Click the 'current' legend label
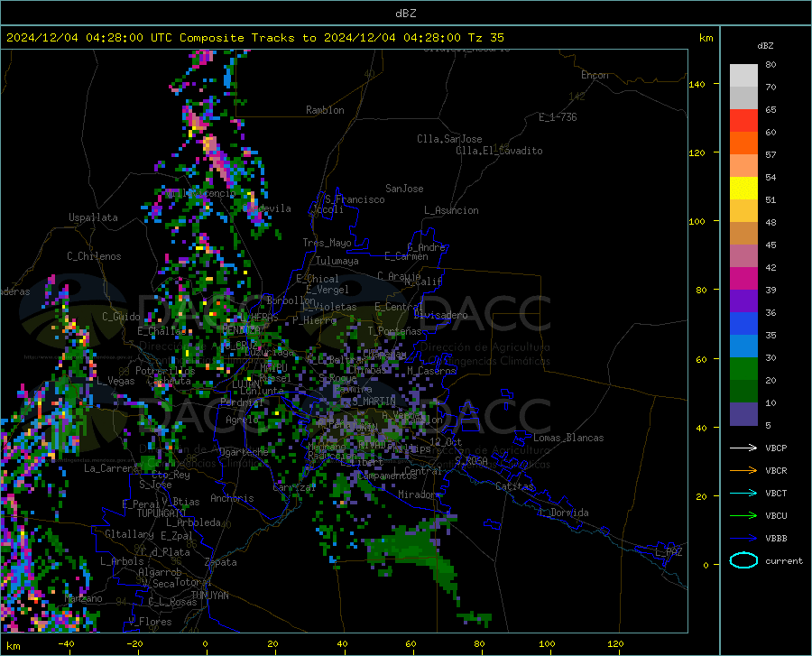 (x=784, y=560)
